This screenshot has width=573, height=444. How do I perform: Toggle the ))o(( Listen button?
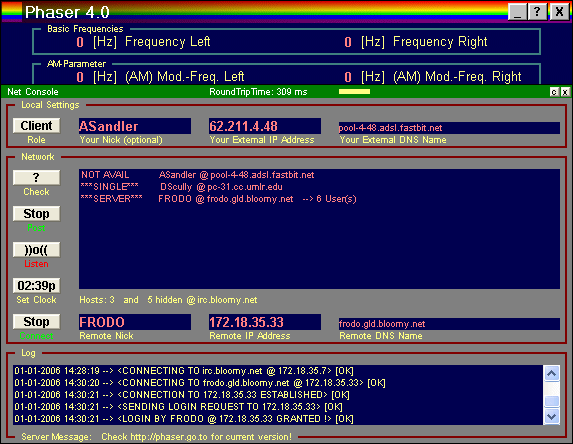36,250
